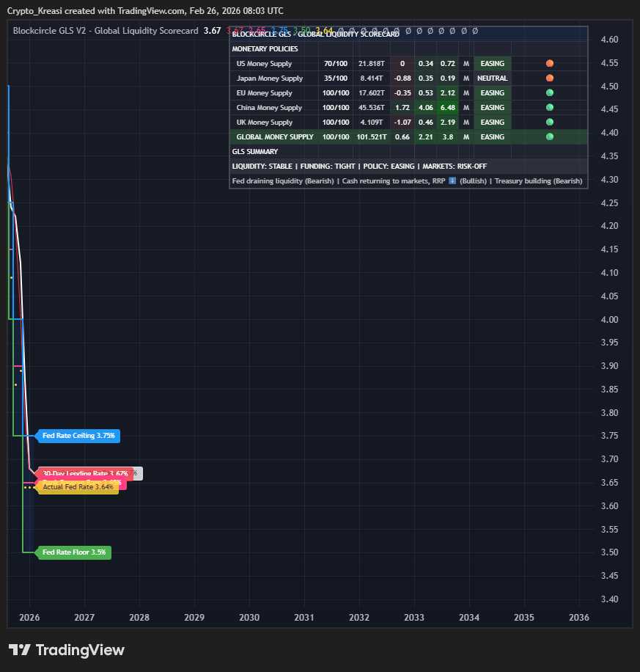This screenshot has width=640, height=672.
Task: Click the blue down-arrow icon after RRP
Action: pyautogui.click(x=452, y=181)
